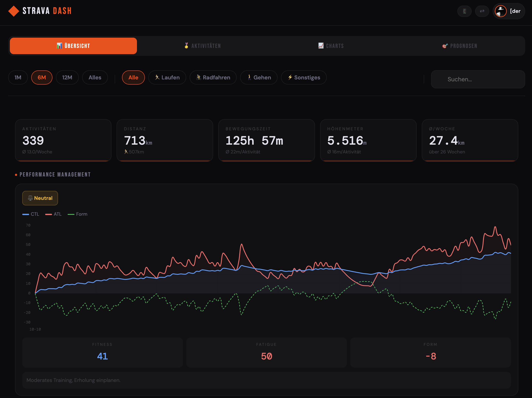
Task: Click the Neutral form status badge
Action: (x=40, y=198)
